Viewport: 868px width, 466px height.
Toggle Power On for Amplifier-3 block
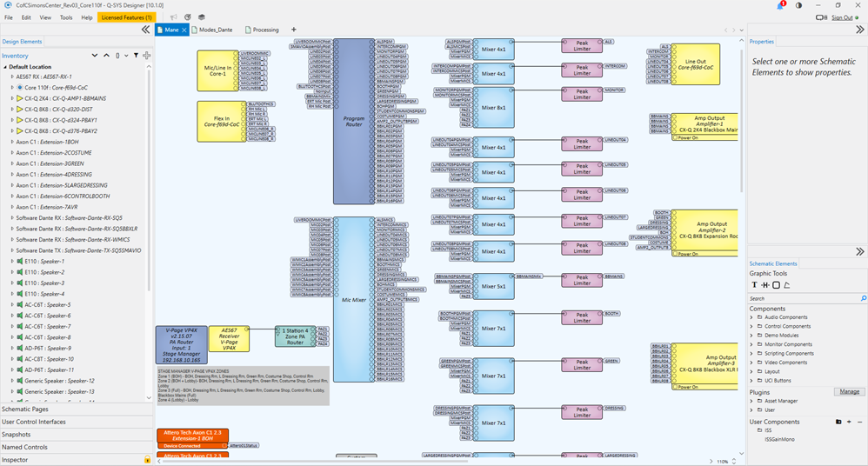(x=675, y=387)
